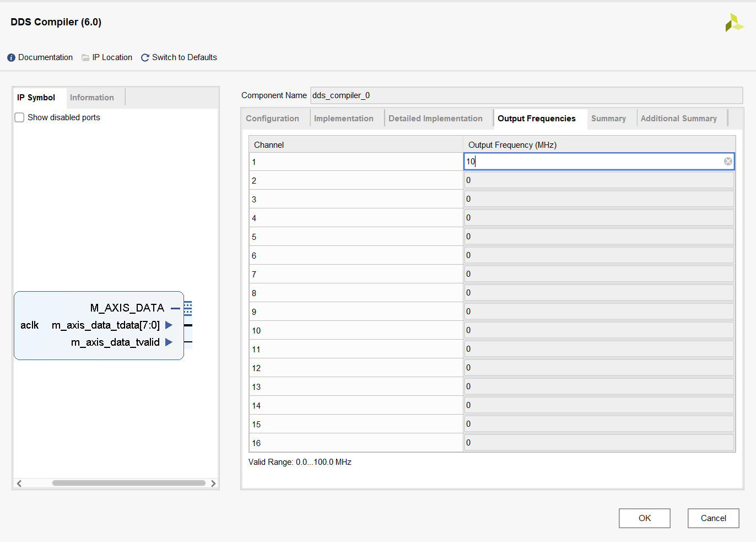Click the IP Location folder icon
The height and width of the screenshot is (542, 756).
(x=85, y=58)
